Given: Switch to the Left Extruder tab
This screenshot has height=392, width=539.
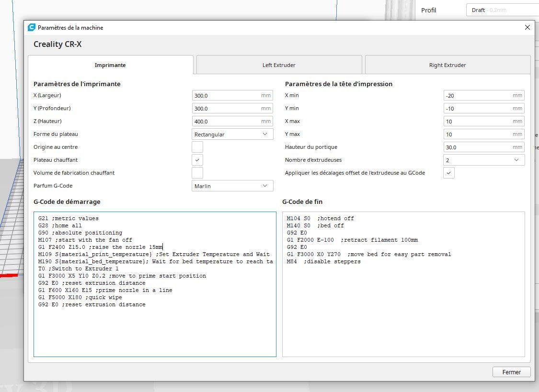Looking at the screenshot, I should tap(279, 65).
